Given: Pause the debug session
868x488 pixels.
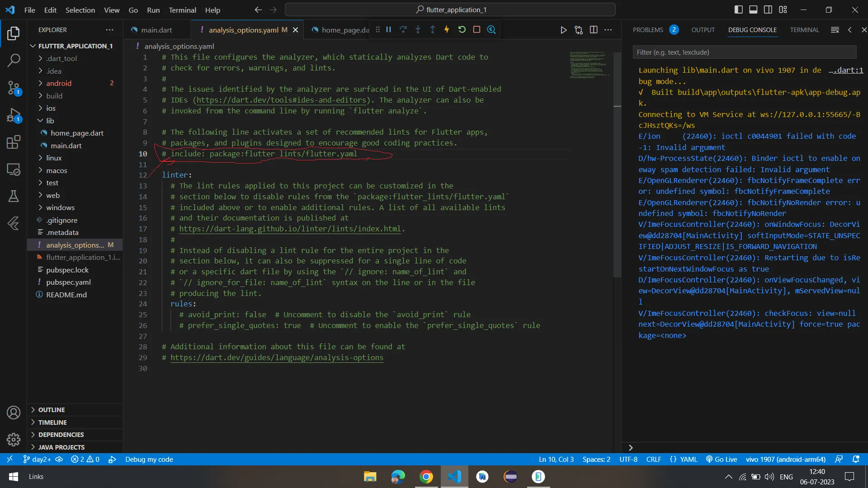Looking at the screenshot, I should coord(388,29).
